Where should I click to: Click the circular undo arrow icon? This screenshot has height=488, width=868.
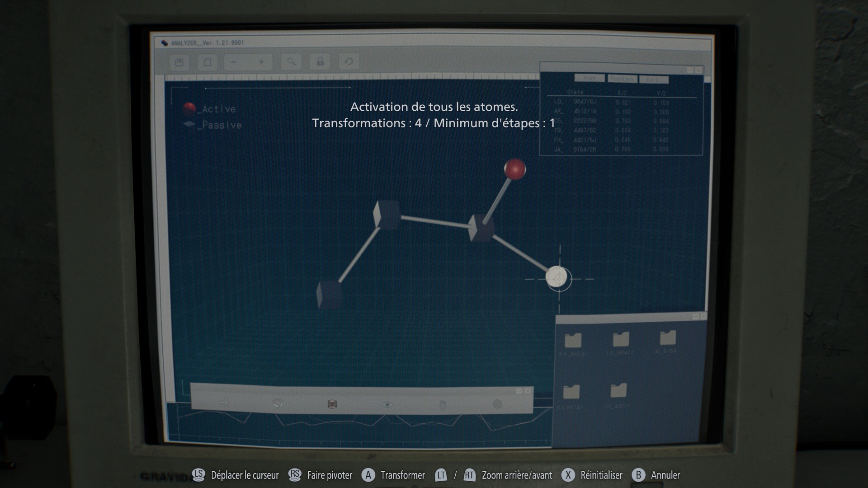point(349,61)
